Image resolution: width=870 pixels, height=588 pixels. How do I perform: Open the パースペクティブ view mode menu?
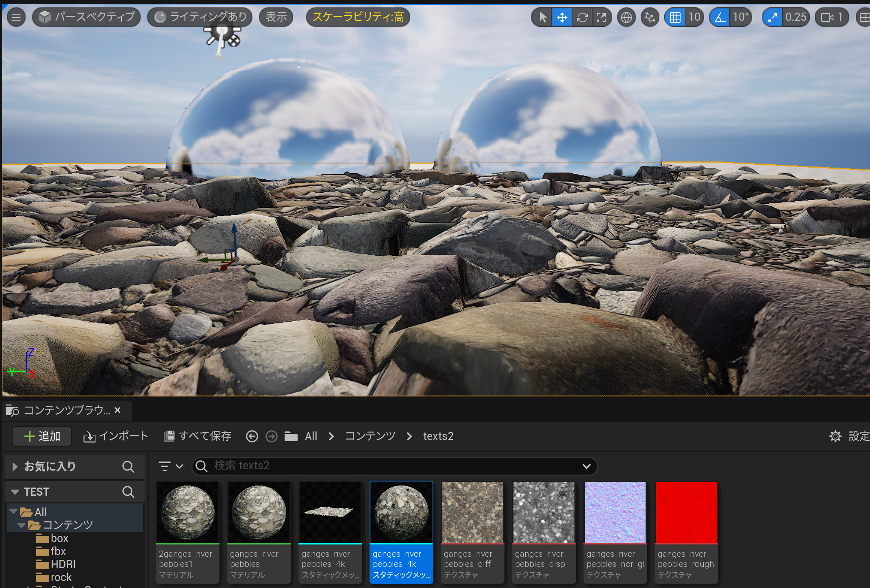tap(86, 17)
